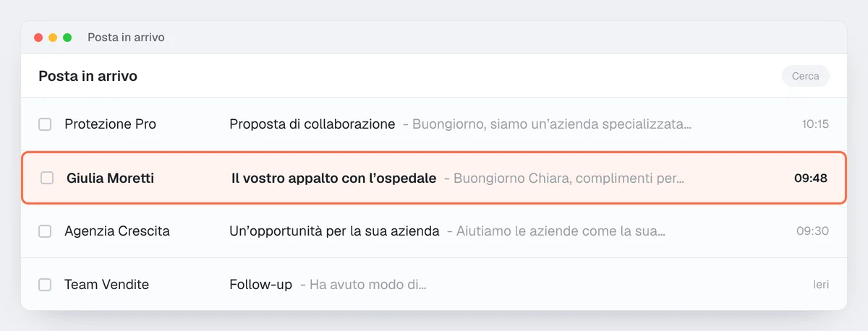Select the Protezione Pro sender name

tap(110, 124)
